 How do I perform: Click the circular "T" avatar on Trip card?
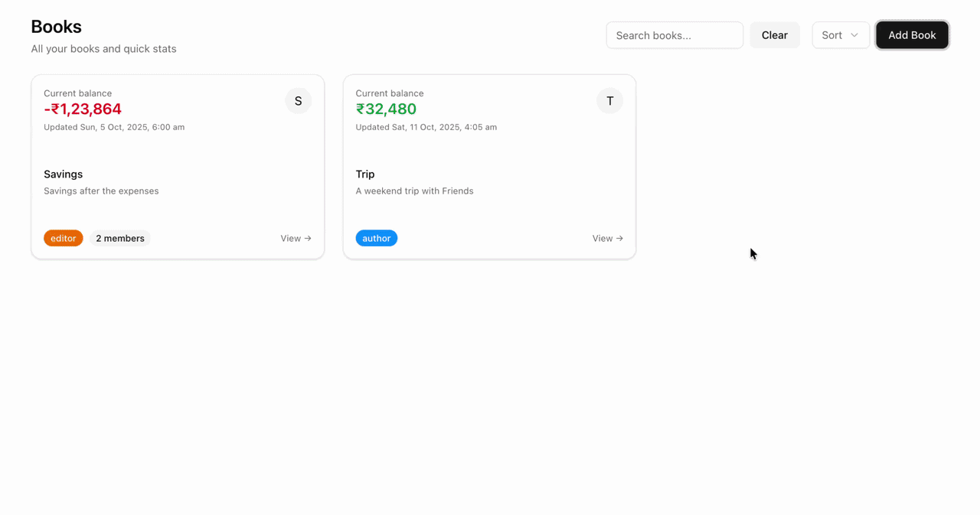pos(609,100)
